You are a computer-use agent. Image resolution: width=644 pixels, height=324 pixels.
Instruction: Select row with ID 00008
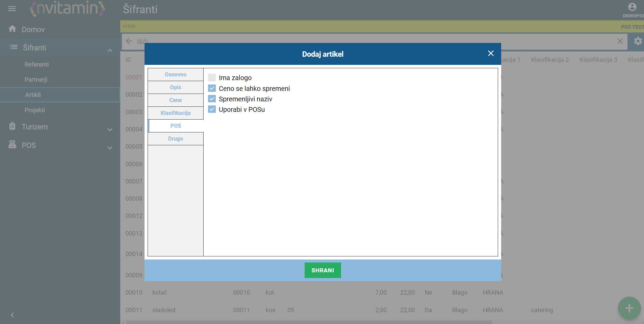coord(134,199)
